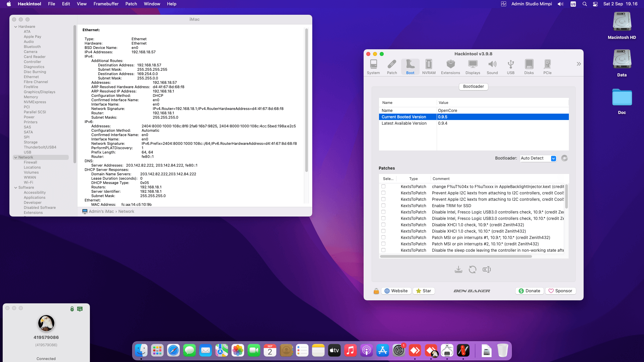This screenshot has width=644, height=362.
Task: Click the Sponsor button
Action: pyautogui.click(x=560, y=291)
